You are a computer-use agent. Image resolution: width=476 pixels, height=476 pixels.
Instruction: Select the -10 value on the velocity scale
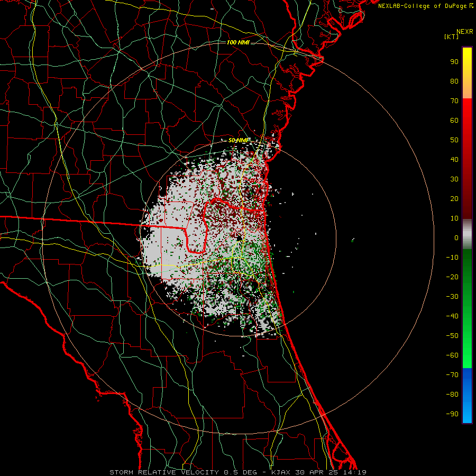click(x=452, y=258)
